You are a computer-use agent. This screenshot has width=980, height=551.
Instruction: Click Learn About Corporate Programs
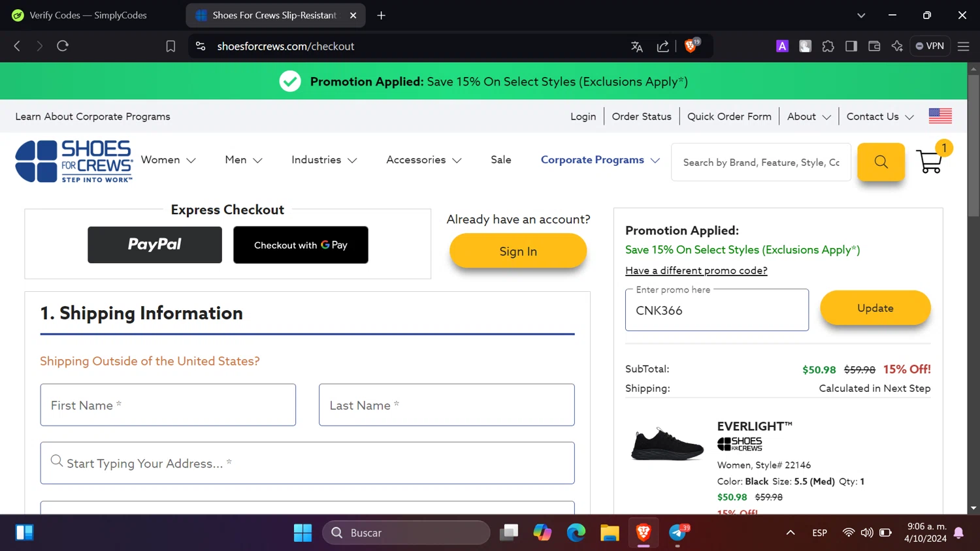[93, 116]
